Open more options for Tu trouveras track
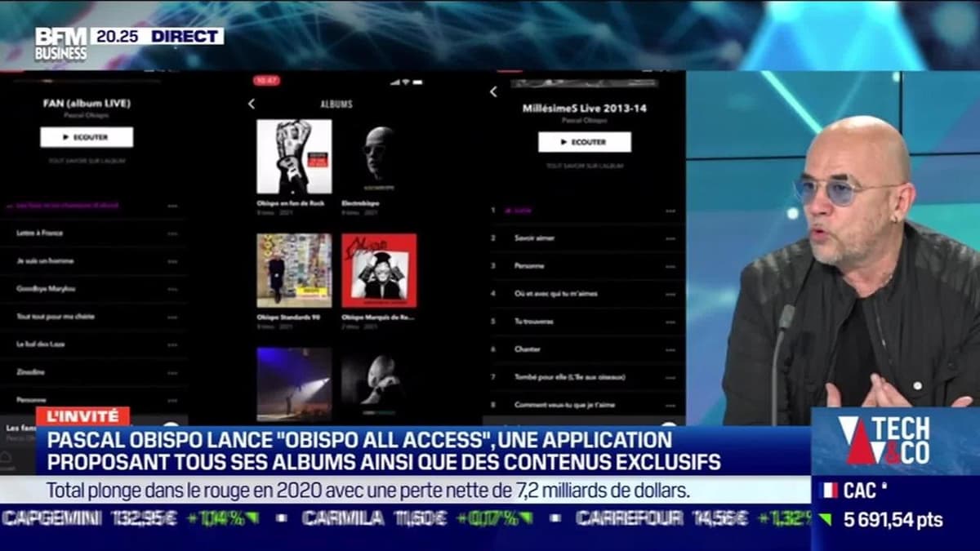 (x=670, y=322)
